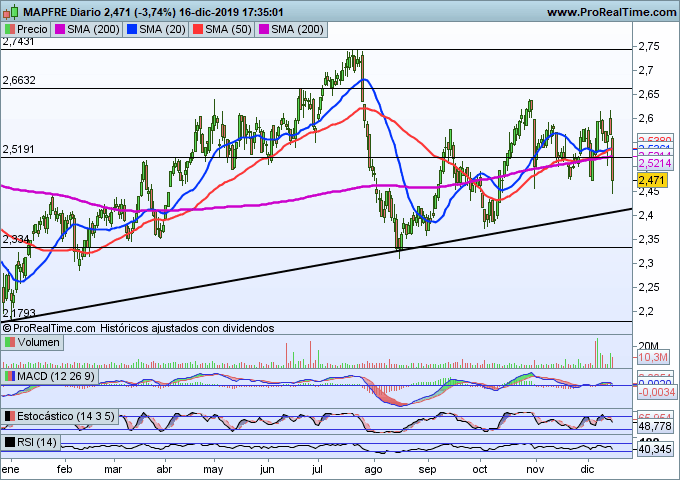The height and width of the screenshot is (480, 680).
Task: Select the SMA (200) legend next to Precio
Action: coord(87,29)
